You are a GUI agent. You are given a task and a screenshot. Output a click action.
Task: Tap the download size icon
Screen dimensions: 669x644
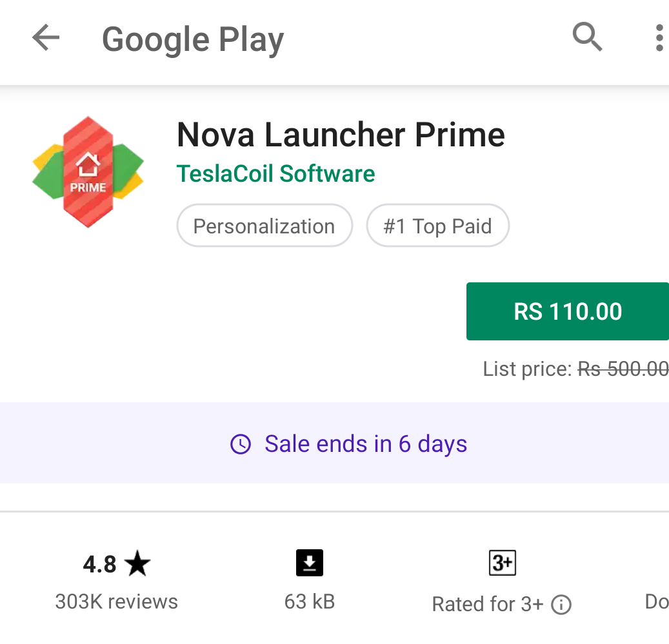point(310,563)
